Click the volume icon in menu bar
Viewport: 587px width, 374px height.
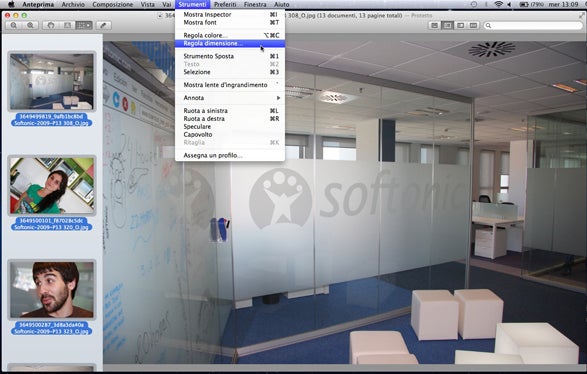point(510,4)
